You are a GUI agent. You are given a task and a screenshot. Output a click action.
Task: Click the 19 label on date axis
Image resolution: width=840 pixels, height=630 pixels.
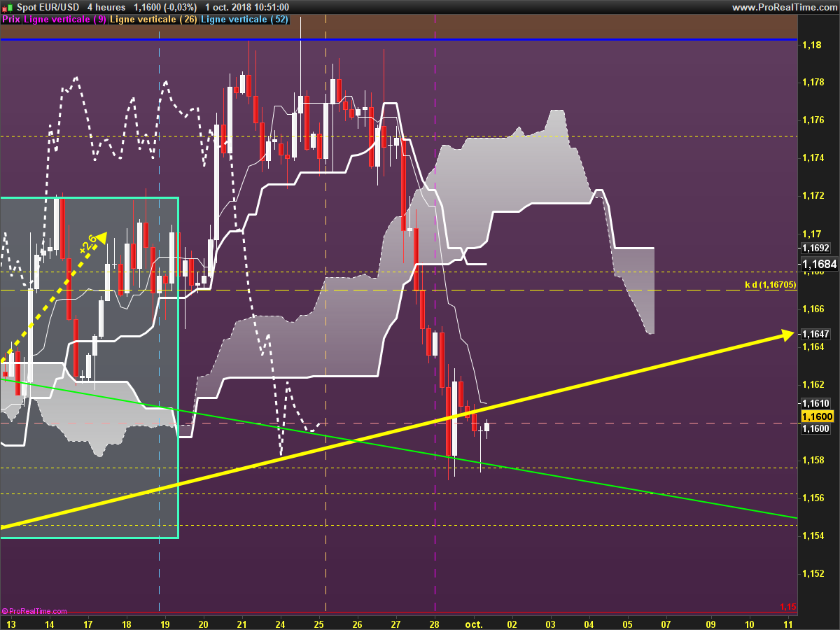pyautogui.click(x=164, y=623)
